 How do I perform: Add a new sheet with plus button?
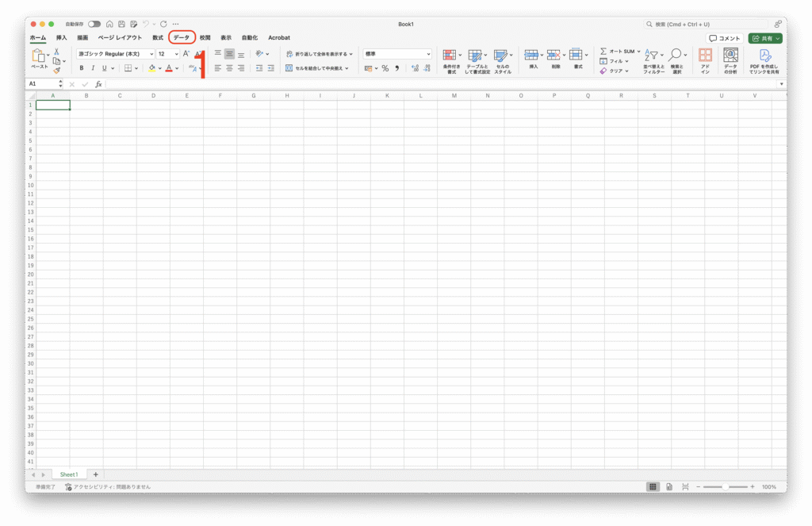tap(95, 474)
